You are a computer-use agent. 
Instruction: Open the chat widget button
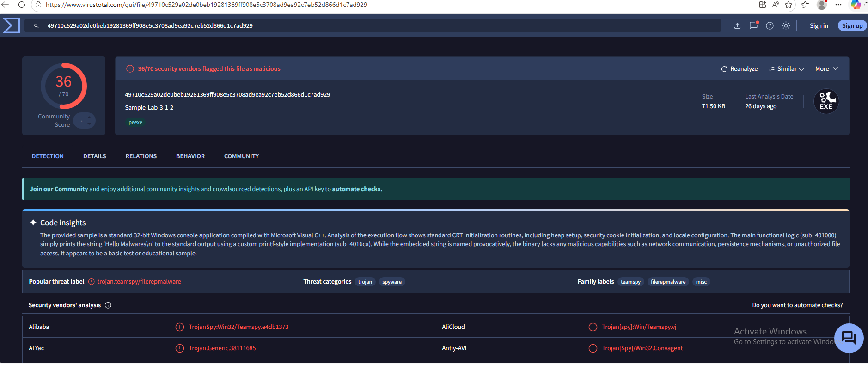[849, 338]
